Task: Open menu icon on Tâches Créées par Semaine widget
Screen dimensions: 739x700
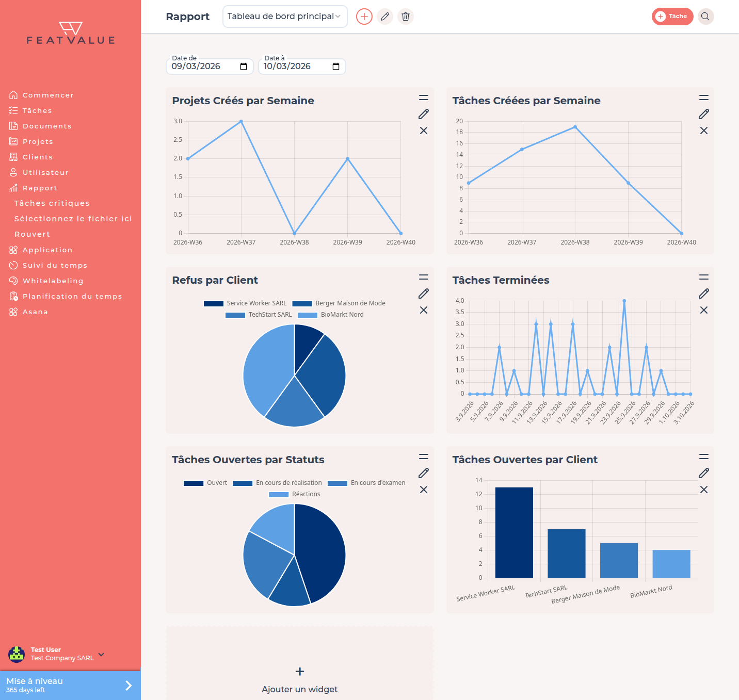Action: (x=704, y=97)
